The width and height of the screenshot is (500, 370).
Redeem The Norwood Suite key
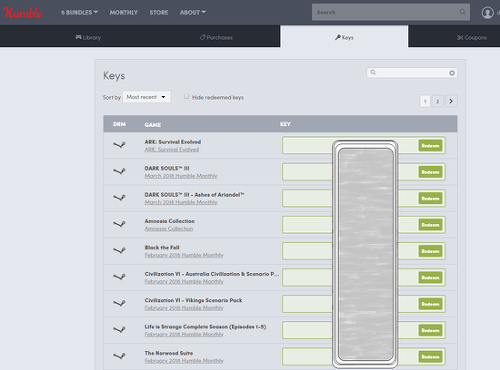click(430, 357)
